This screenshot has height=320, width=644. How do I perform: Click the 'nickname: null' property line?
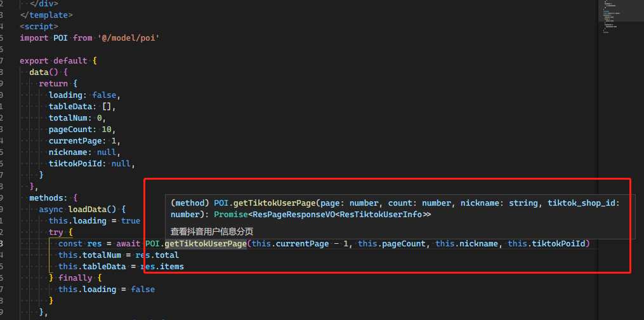click(85, 152)
